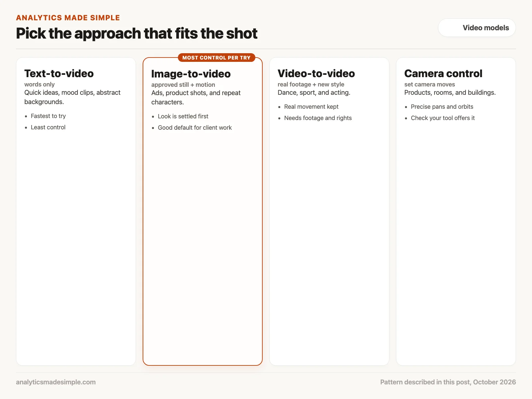
Task: Click 'Dance, sport, and acting.' description
Action: [x=314, y=92]
